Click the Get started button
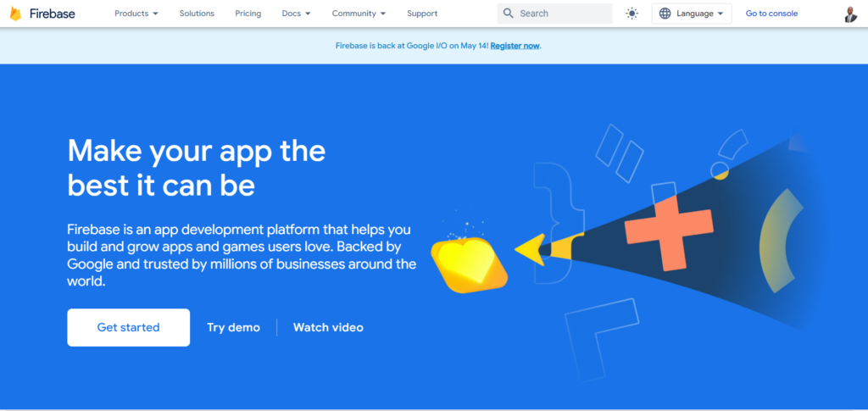Image resolution: width=868 pixels, height=411 pixels. [129, 327]
